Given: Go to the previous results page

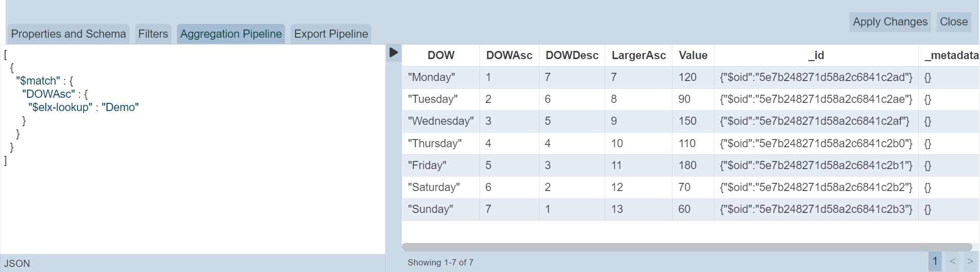Looking at the screenshot, I should pos(952,261).
